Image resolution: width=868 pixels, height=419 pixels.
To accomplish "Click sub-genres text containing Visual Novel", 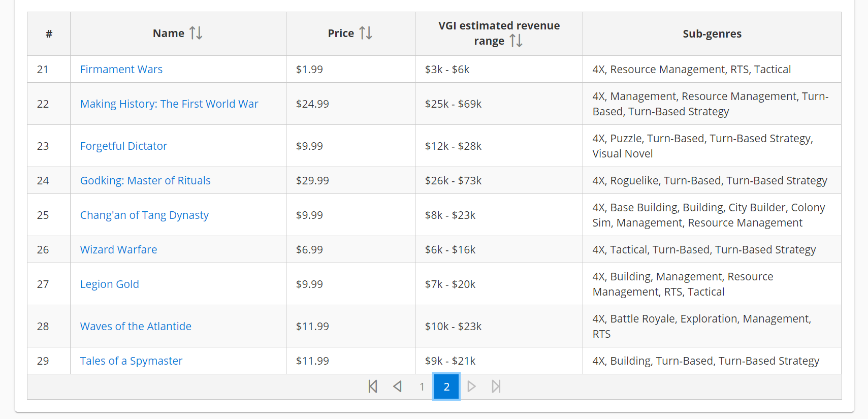I will pyautogui.click(x=703, y=146).
